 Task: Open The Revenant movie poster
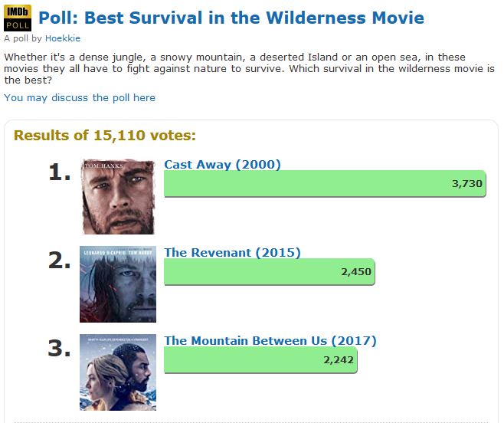pyautogui.click(x=117, y=284)
